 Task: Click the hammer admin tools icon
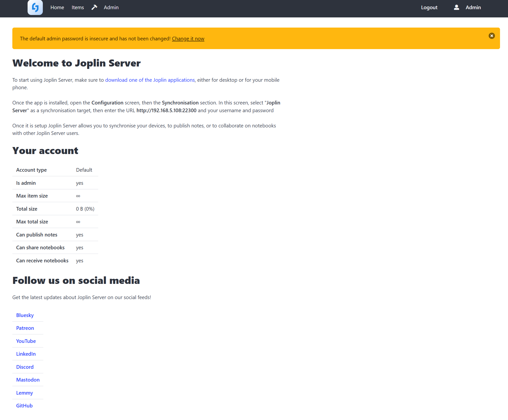[x=94, y=7]
